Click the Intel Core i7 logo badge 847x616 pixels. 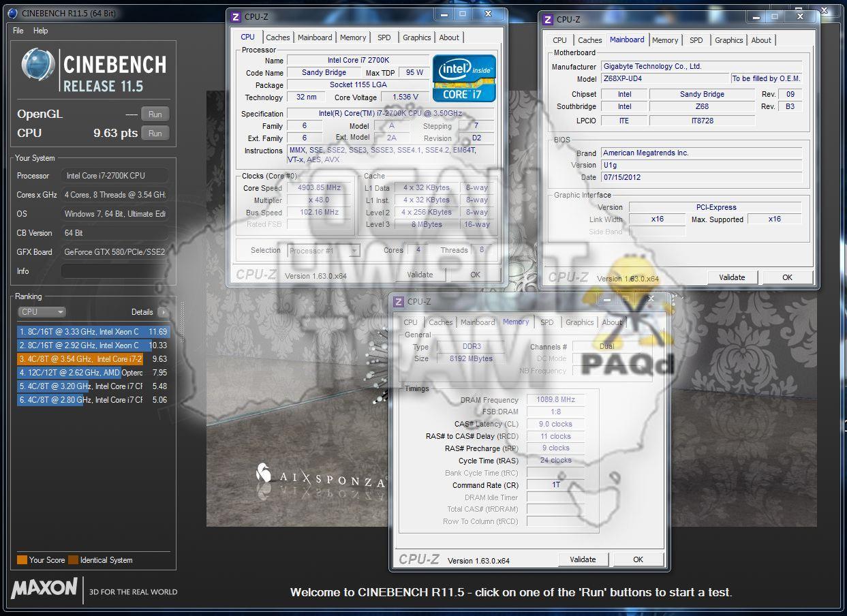click(464, 78)
